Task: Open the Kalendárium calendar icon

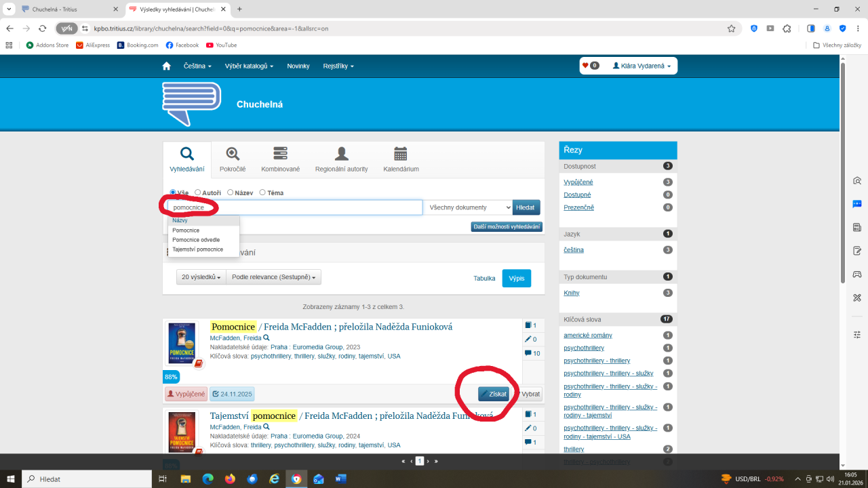Action: (x=401, y=155)
